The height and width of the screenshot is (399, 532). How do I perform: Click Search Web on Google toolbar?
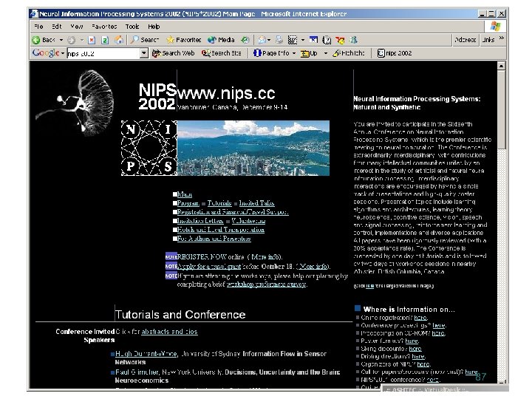[174, 53]
